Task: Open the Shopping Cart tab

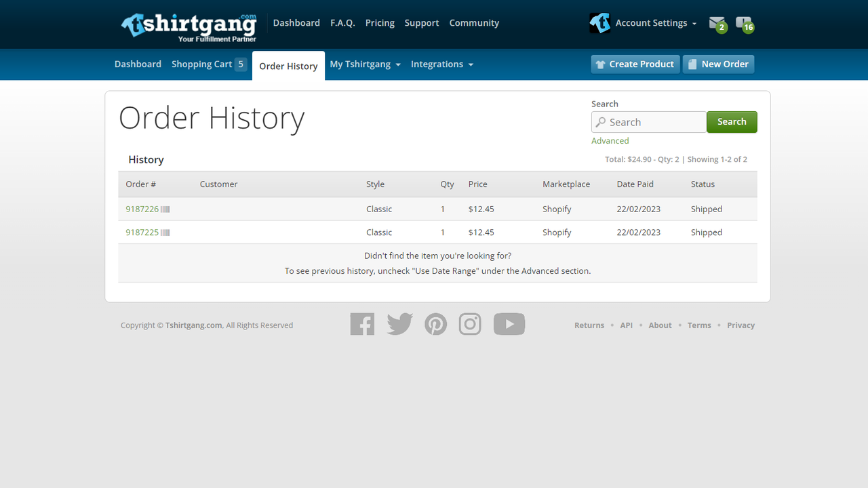Action: [209, 64]
